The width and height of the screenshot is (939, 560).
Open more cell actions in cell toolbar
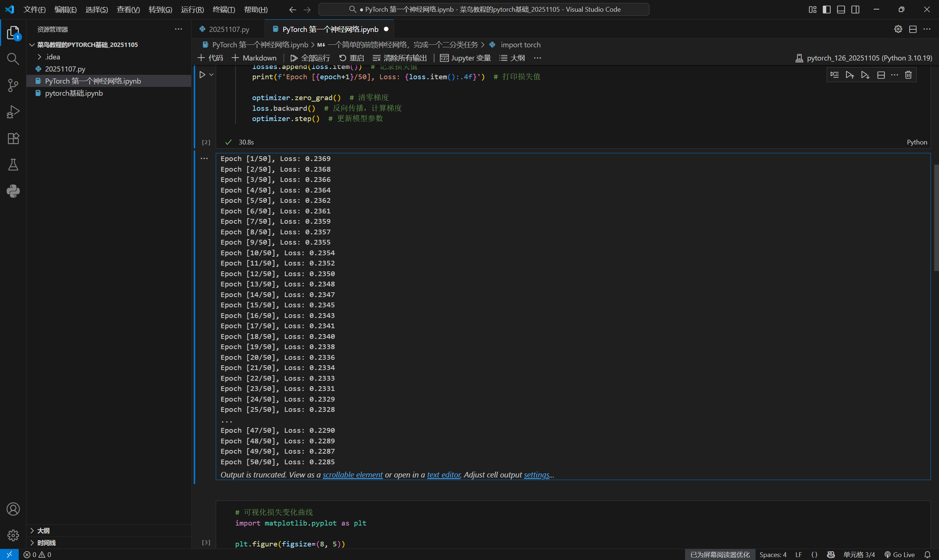click(x=895, y=75)
